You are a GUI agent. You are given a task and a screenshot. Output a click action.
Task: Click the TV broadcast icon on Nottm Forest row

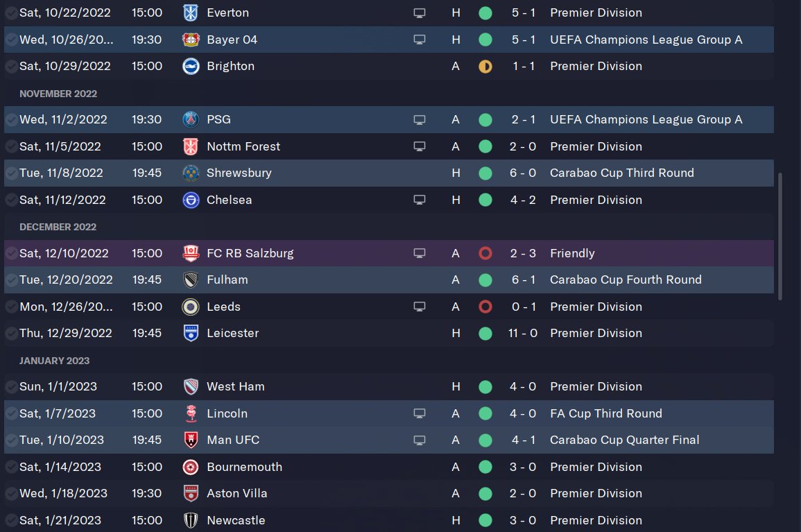(419, 146)
